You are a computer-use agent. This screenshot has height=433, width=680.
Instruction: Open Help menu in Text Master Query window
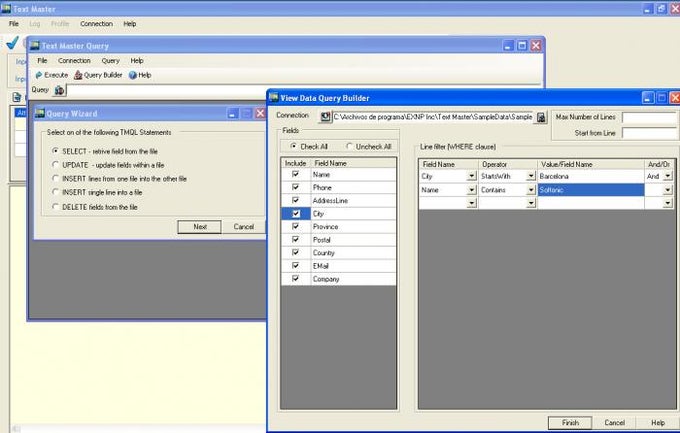137,61
